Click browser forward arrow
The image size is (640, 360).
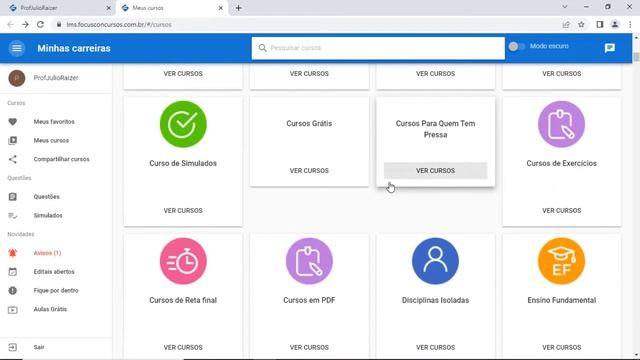pos(25,24)
